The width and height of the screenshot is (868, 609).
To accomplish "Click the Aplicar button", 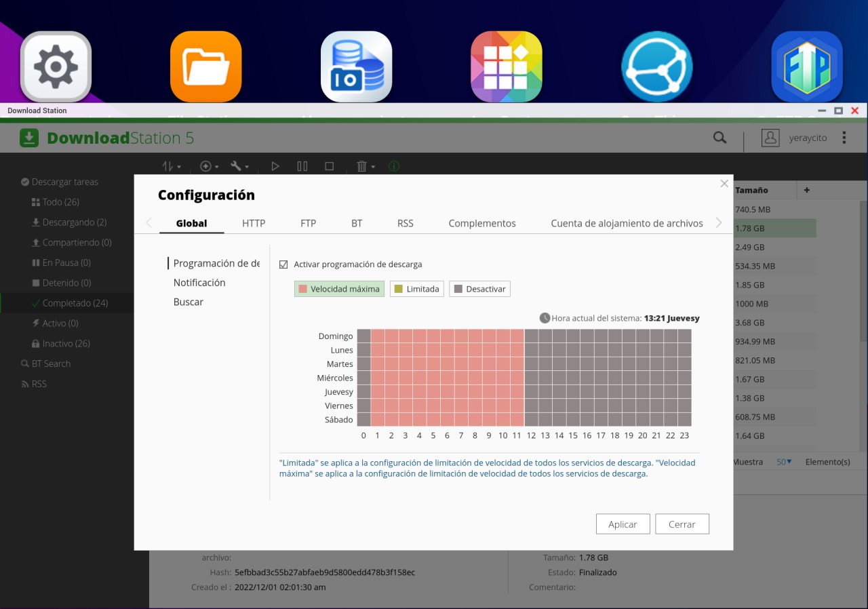I will coord(623,524).
